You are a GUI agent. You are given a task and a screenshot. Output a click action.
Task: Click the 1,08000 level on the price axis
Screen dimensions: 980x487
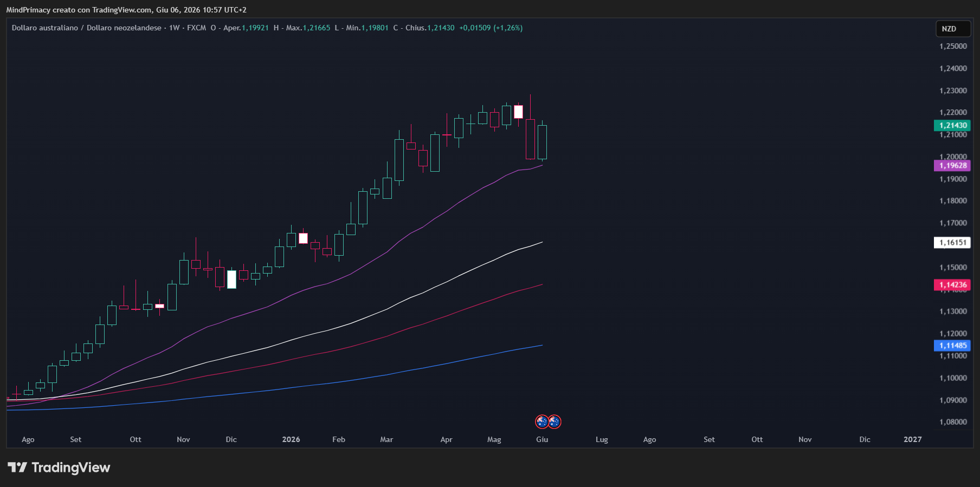(953, 421)
